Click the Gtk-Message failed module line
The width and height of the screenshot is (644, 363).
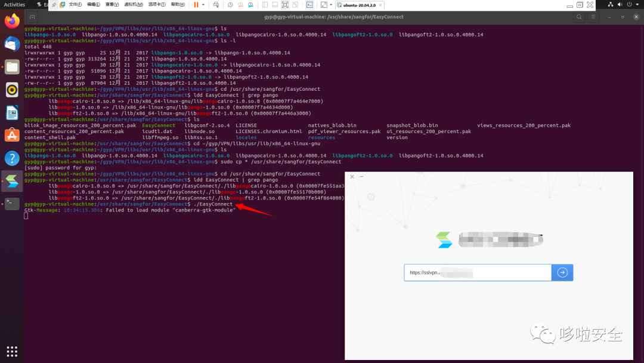[x=130, y=210]
